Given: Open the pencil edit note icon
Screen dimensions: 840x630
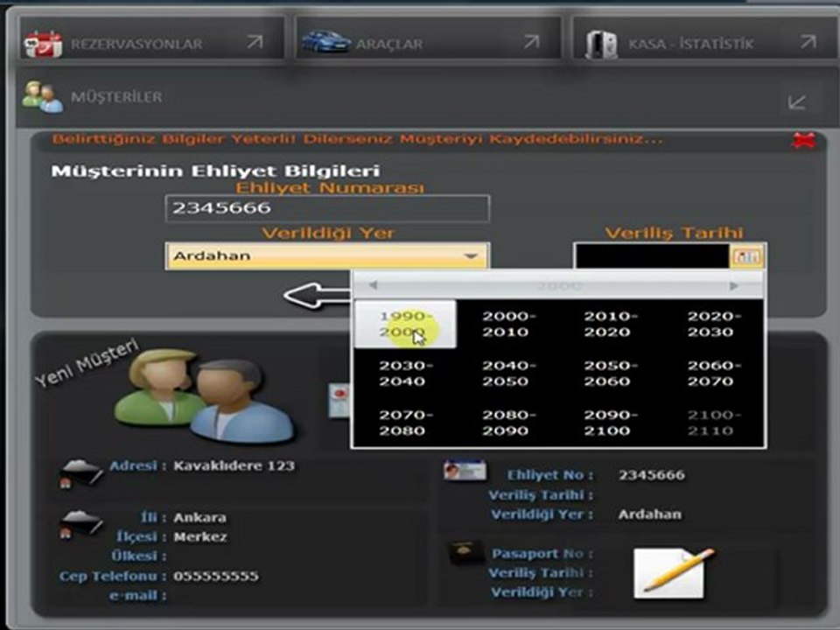Looking at the screenshot, I should (x=673, y=572).
